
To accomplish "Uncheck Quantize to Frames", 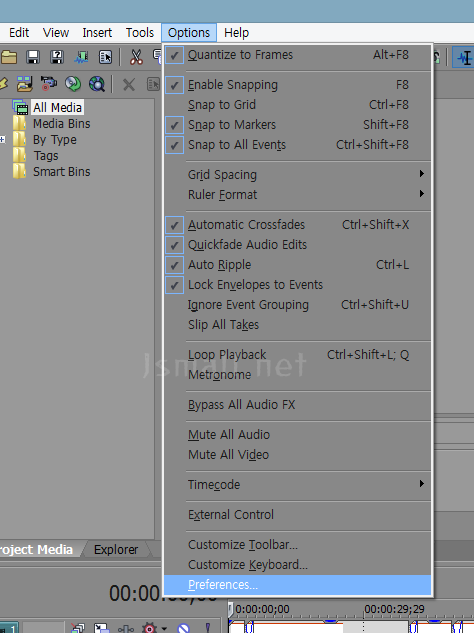I will tap(298, 55).
